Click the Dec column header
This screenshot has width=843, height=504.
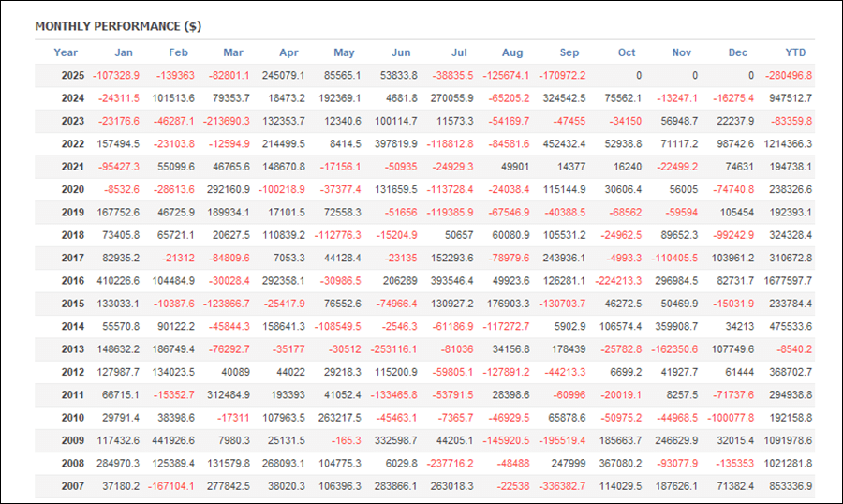pos(740,52)
